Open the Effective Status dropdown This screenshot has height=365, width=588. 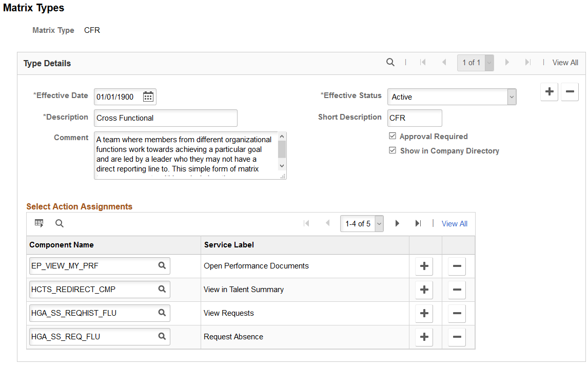point(452,97)
